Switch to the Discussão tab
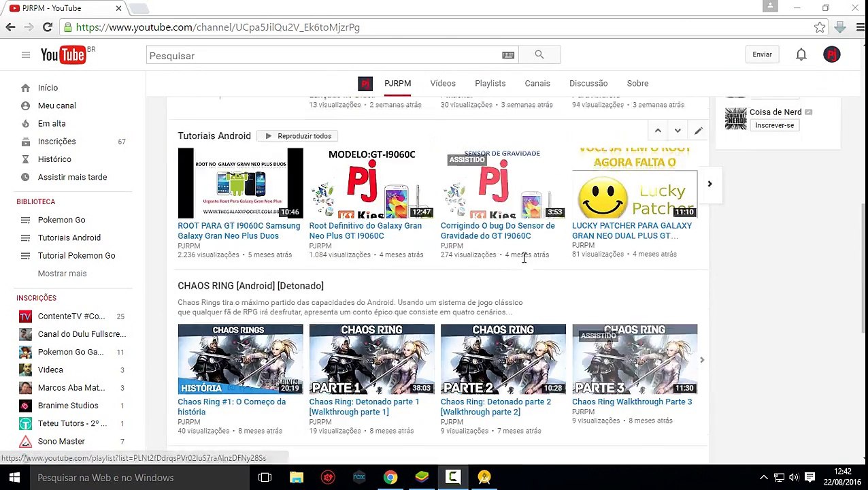The width and height of the screenshot is (868, 490). (588, 83)
